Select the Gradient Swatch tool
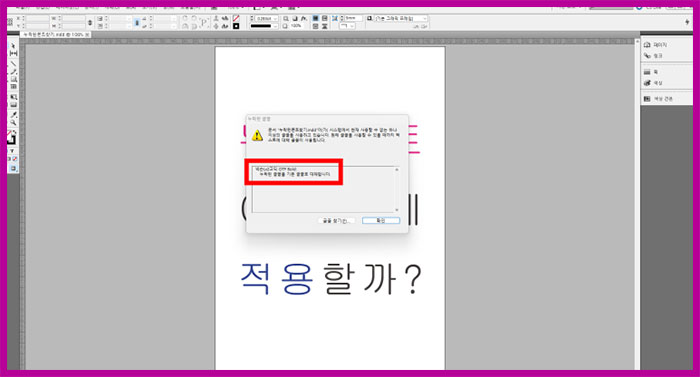 point(13,97)
